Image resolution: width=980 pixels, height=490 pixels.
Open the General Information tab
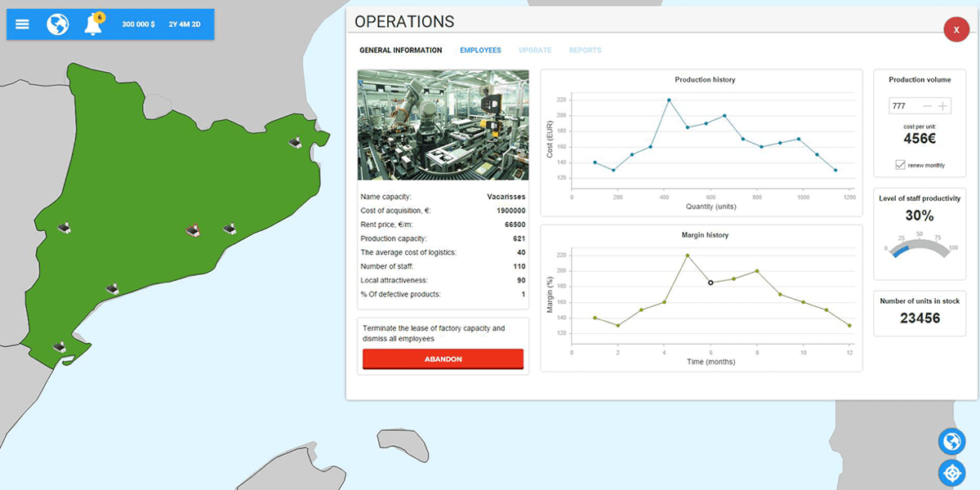tap(400, 51)
